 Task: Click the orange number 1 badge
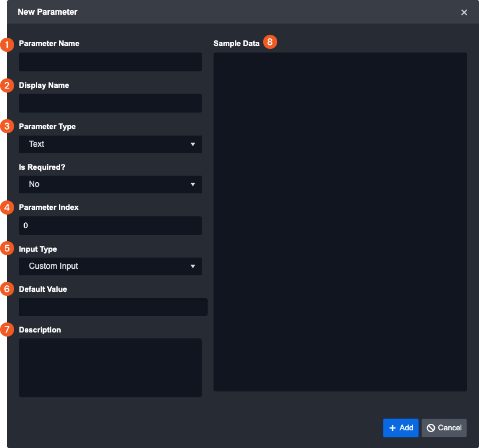7,44
